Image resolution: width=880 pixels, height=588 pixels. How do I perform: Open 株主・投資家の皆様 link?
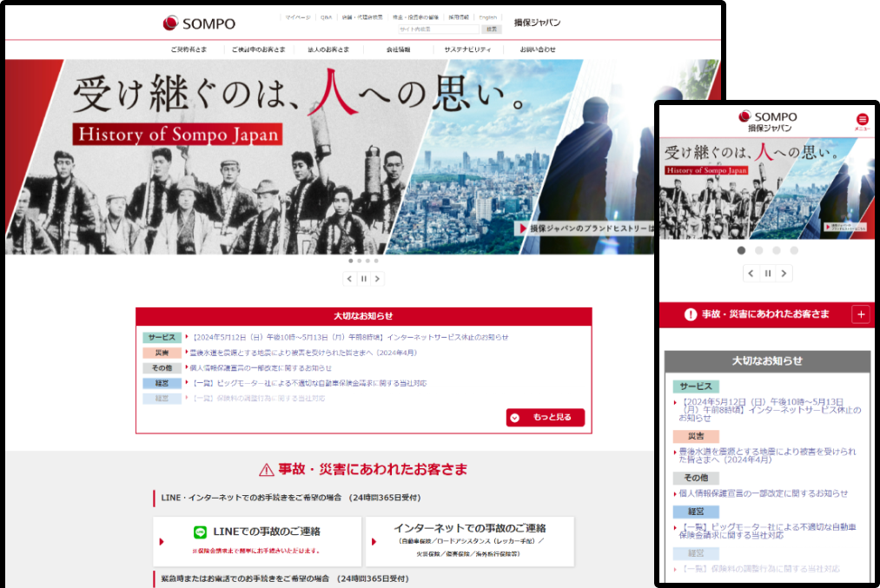(415, 17)
